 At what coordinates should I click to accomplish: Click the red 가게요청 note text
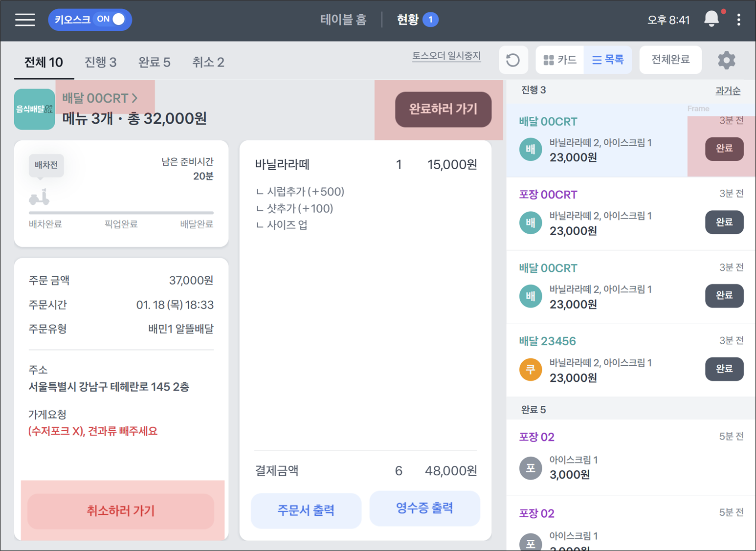click(93, 431)
